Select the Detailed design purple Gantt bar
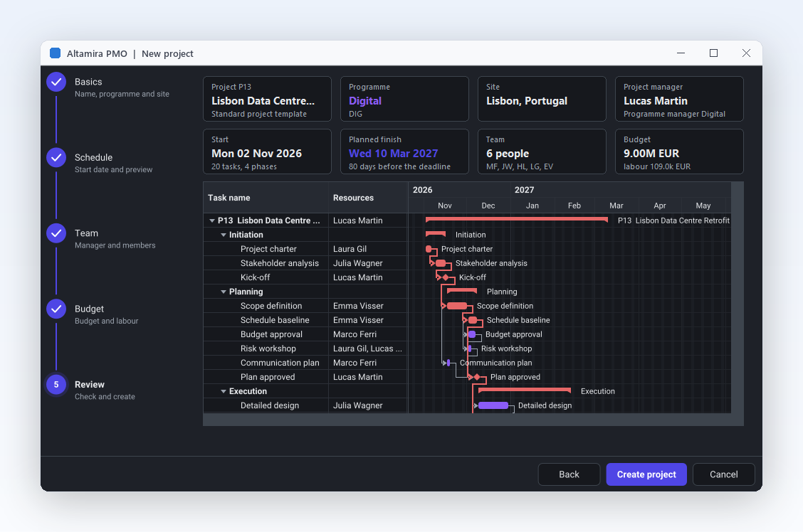 [493, 405]
